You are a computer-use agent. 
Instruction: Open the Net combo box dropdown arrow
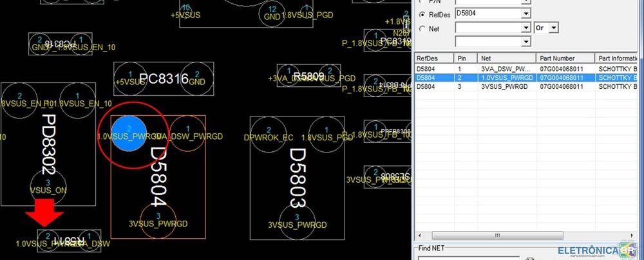(x=526, y=28)
